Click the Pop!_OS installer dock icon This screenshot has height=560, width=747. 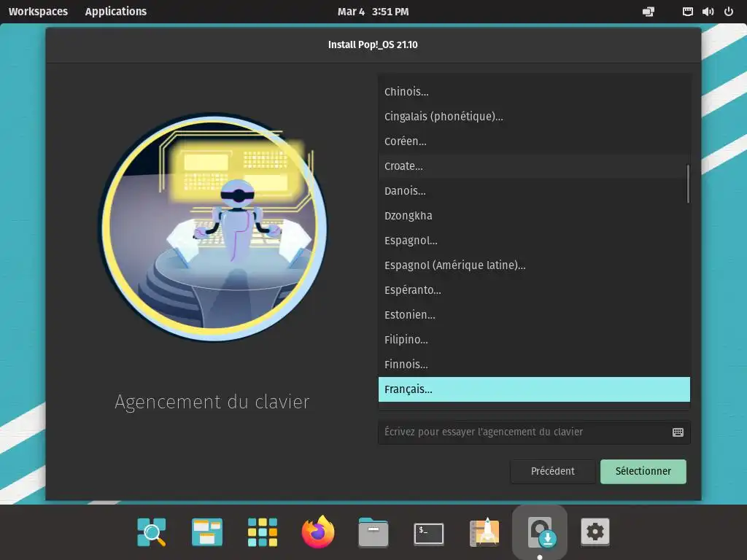point(540,532)
